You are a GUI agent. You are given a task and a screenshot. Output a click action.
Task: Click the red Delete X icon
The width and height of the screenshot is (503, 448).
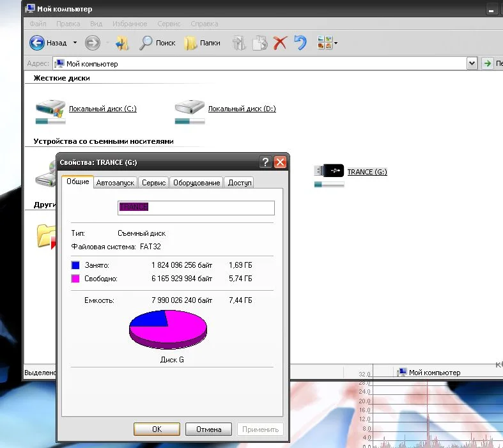click(x=280, y=43)
